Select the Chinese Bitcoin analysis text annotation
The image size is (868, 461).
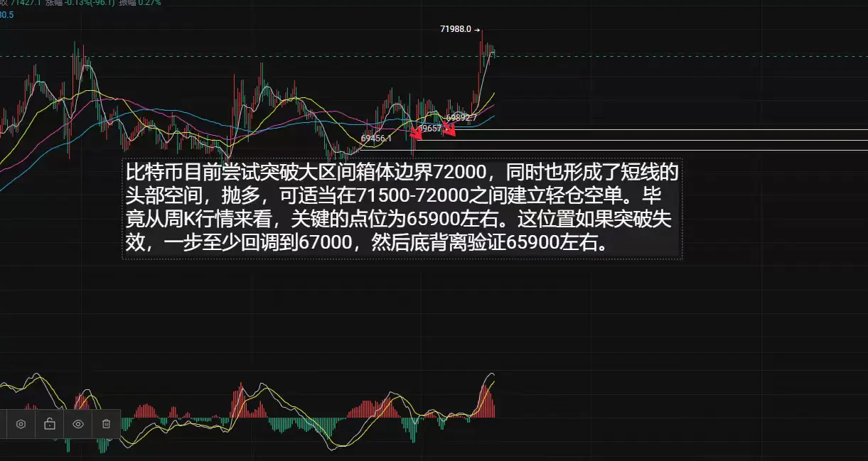tap(402, 209)
